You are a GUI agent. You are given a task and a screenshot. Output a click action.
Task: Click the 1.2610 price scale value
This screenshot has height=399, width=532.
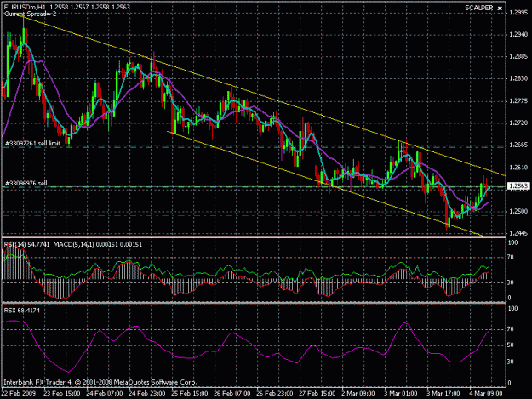point(518,167)
